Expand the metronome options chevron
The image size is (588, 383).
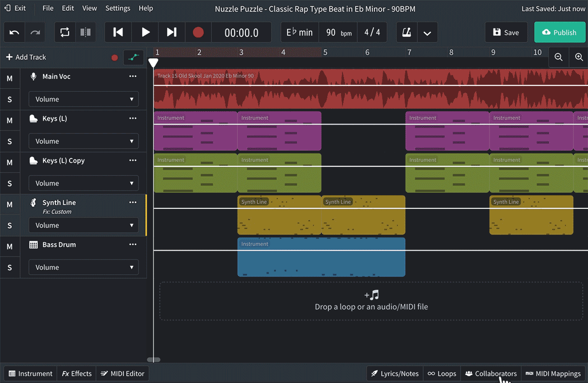click(427, 33)
